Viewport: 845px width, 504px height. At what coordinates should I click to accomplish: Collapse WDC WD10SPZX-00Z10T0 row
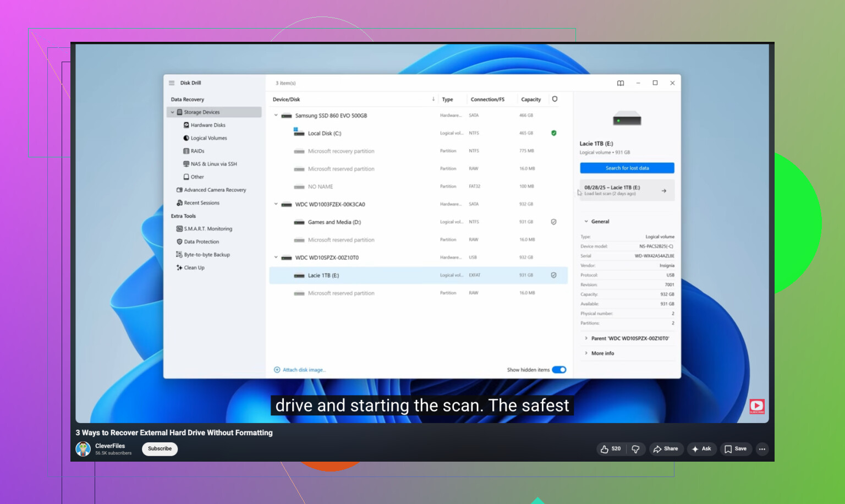click(x=276, y=258)
